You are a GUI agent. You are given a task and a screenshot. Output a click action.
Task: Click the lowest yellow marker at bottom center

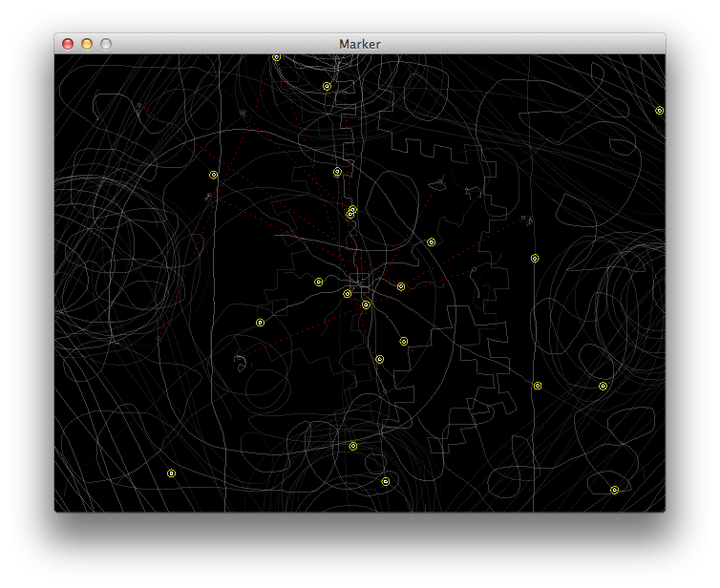point(386,482)
